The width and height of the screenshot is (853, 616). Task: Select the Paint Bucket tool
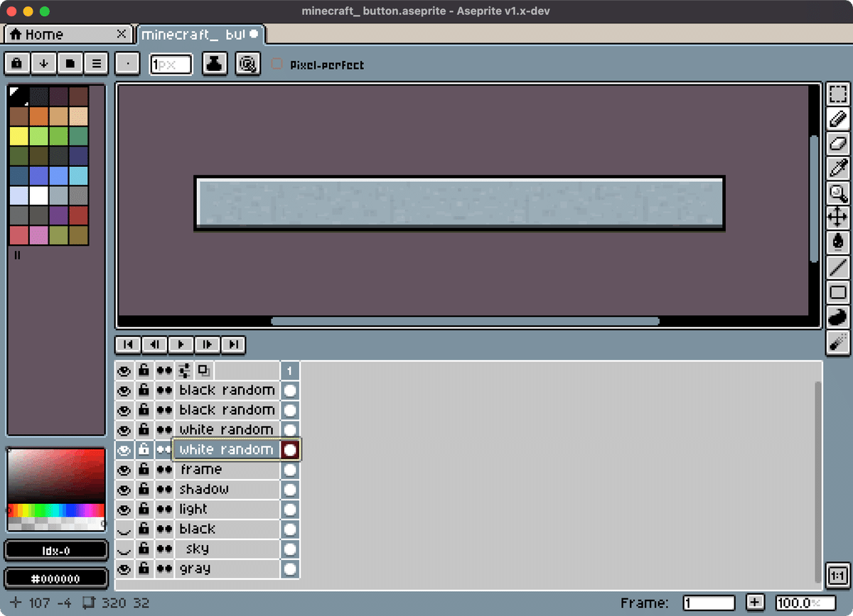click(838, 242)
